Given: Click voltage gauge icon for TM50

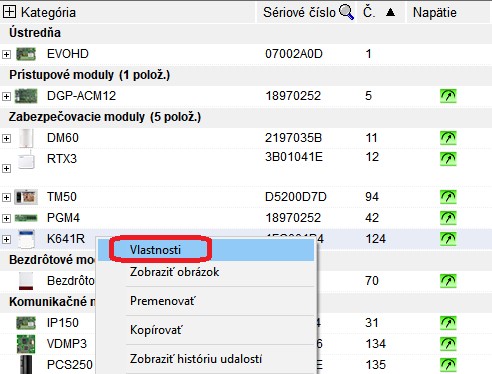Looking at the screenshot, I should [448, 197].
